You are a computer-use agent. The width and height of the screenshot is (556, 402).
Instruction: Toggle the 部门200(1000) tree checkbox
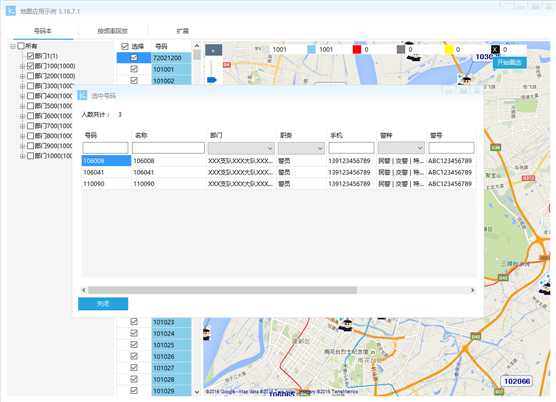click(30, 76)
